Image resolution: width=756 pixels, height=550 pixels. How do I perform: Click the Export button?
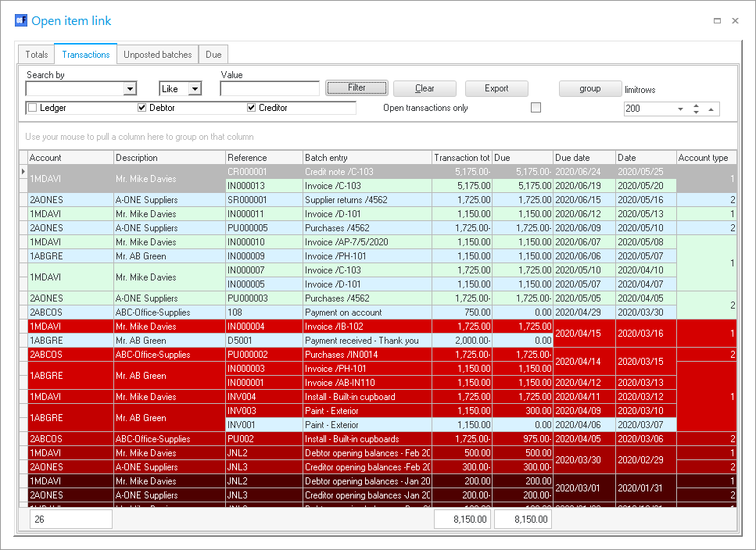[496, 88]
